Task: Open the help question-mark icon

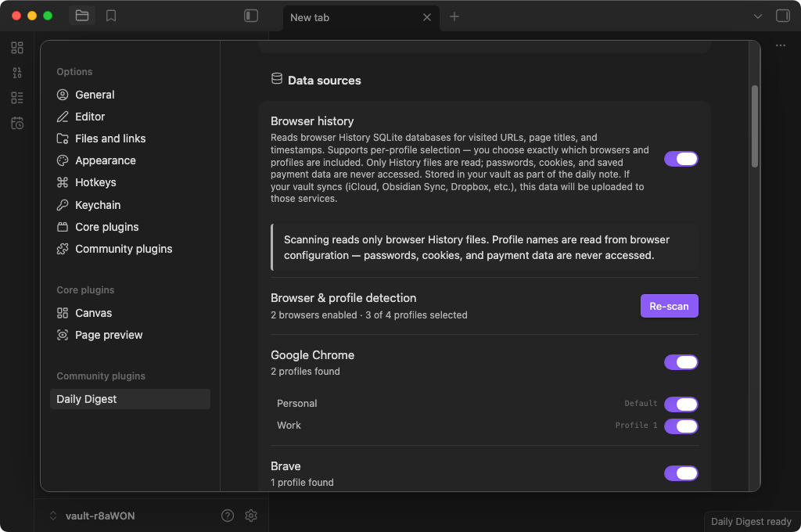Action: tap(228, 516)
